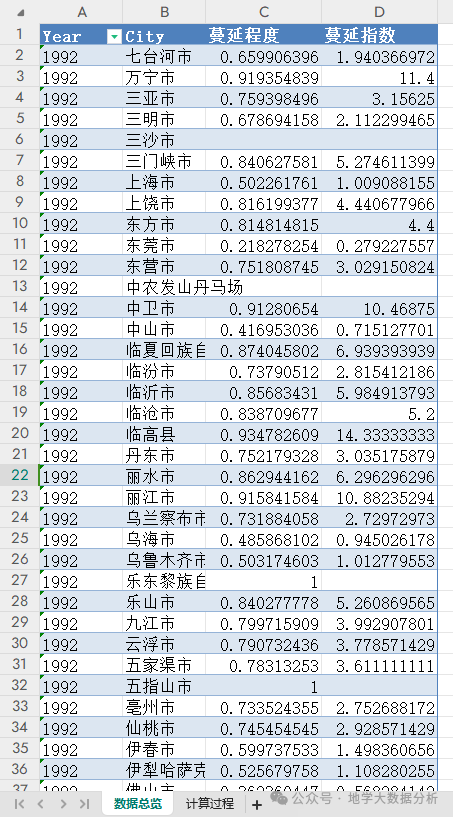Select cell with 临沂市

[164, 393]
